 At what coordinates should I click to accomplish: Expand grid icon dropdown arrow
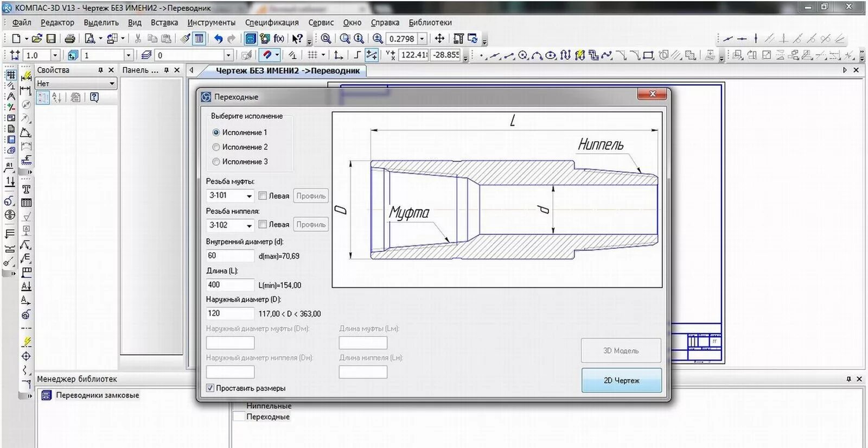323,55
